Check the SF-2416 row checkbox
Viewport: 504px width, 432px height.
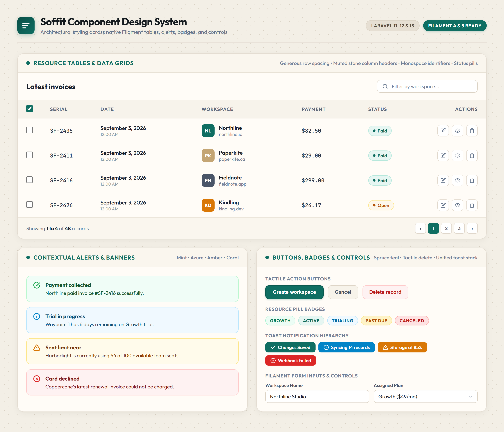(30, 180)
